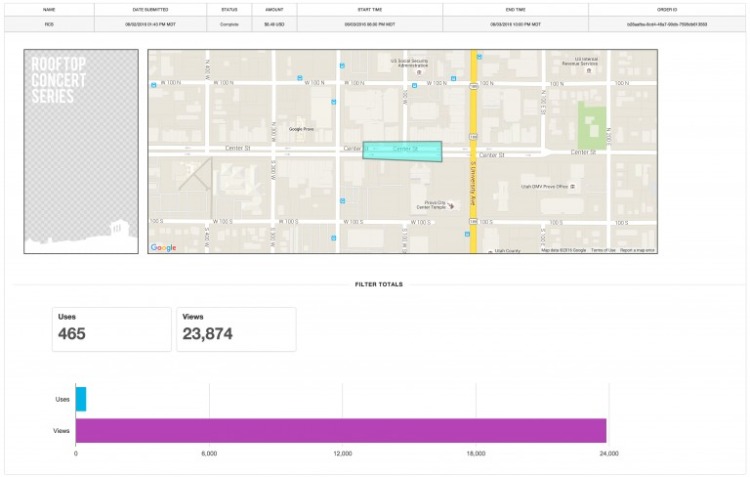
Task: Click the Google logo on the map
Action: pyautogui.click(x=164, y=247)
